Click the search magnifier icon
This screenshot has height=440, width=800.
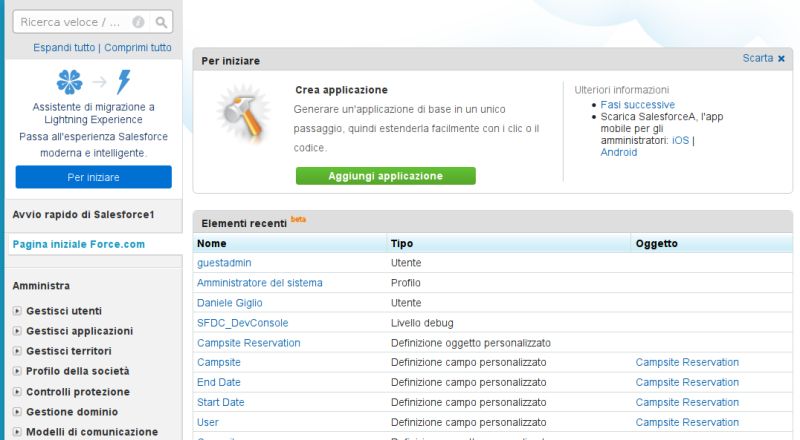pyautogui.click(x=161, y=22)
